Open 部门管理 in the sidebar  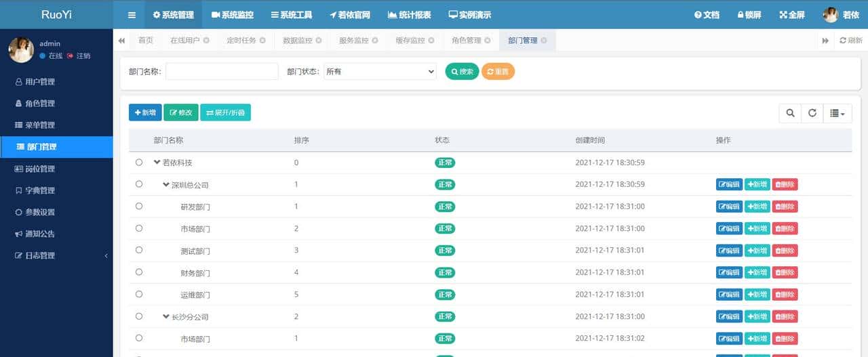[x=56, y=147]
